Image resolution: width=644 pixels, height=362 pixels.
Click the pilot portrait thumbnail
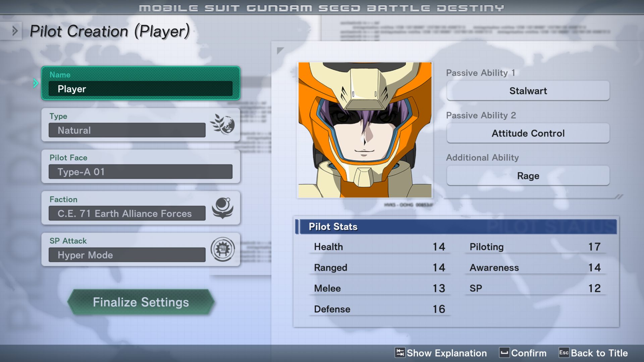[x=365, y=130]
